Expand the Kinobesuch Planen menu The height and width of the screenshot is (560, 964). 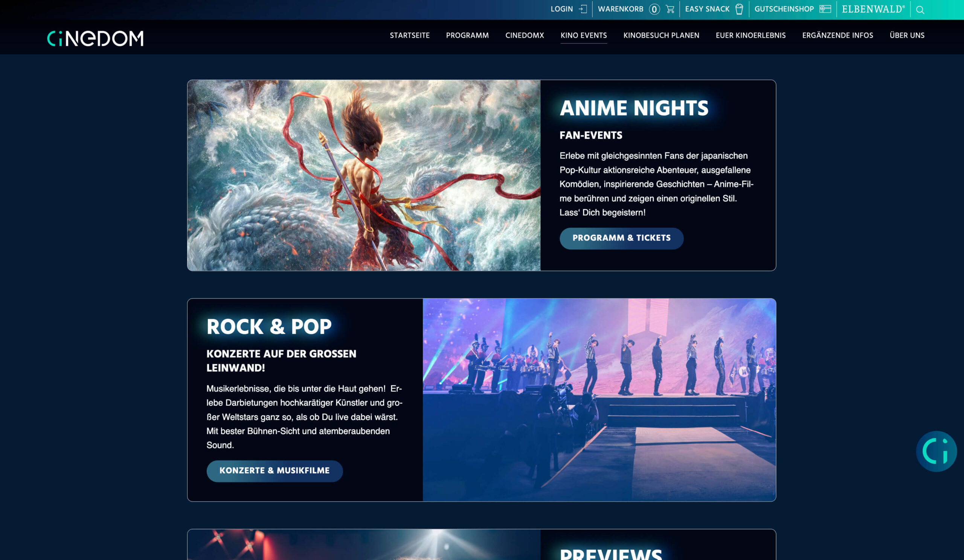pos(661,35)
